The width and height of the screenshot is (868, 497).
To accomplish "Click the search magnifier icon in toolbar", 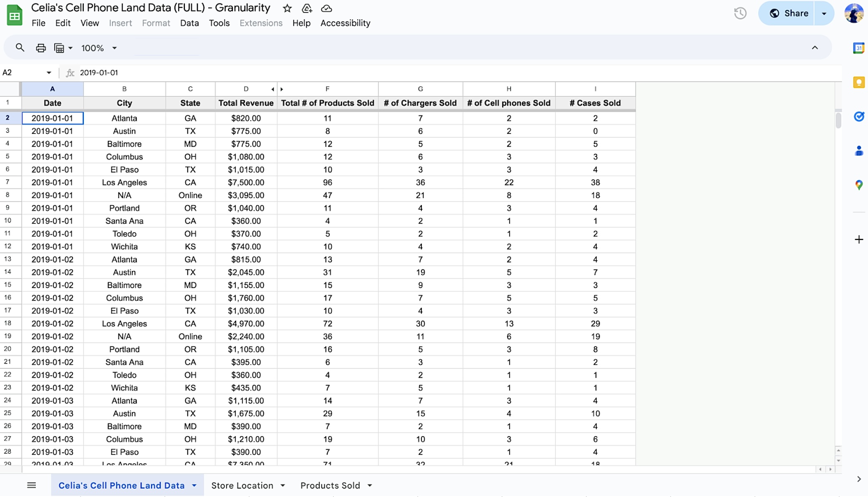I will click(x=20, y=48).
